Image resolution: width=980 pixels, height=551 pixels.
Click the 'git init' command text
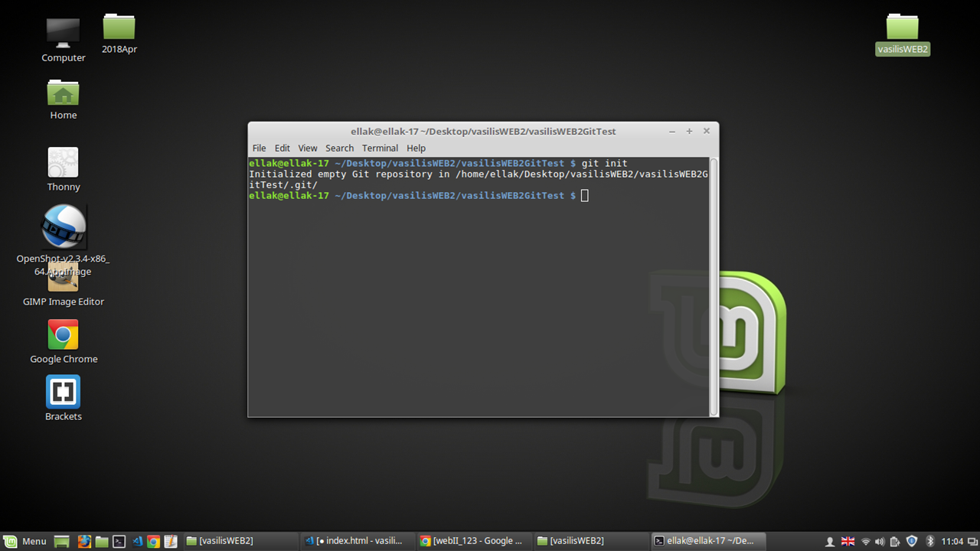(x=604, y=163)
